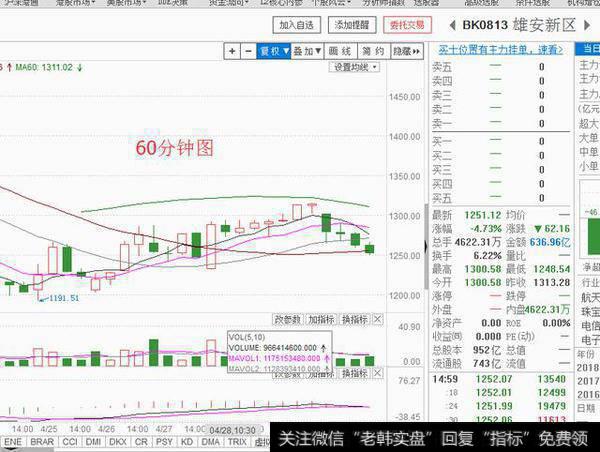Select the BRAR indicator tab
Viewport: 600px width, 452px height.
[x=42, y=442]
